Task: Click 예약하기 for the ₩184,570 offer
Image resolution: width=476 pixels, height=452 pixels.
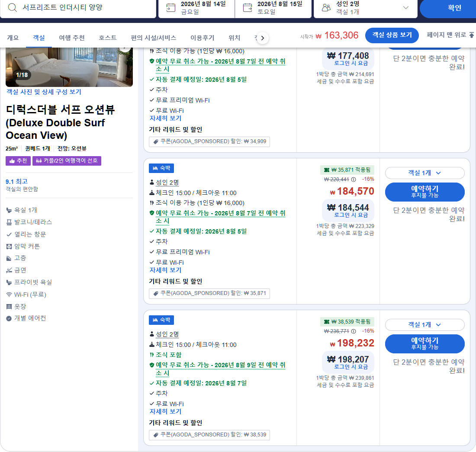Action: coord(425,192)
